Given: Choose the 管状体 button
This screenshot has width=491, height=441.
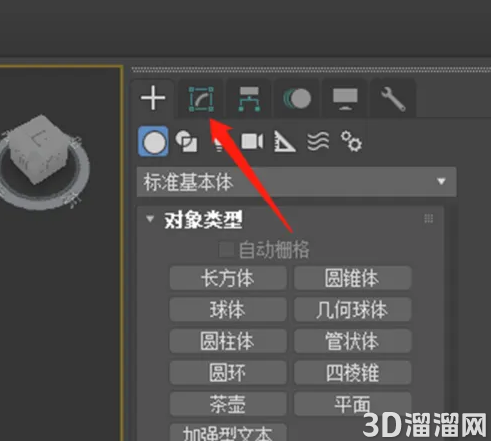Looking at the screenshot, I should 352,341.
